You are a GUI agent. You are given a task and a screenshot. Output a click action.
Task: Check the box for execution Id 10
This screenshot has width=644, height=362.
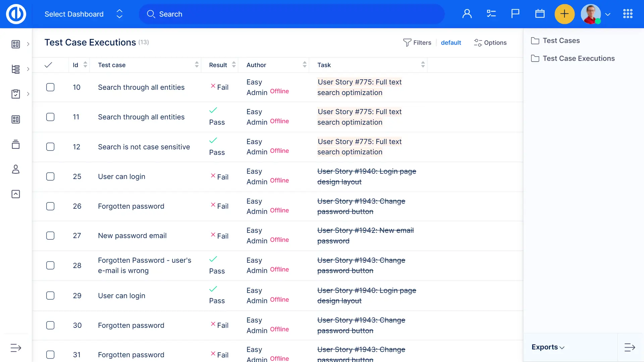tap(50, 87)
